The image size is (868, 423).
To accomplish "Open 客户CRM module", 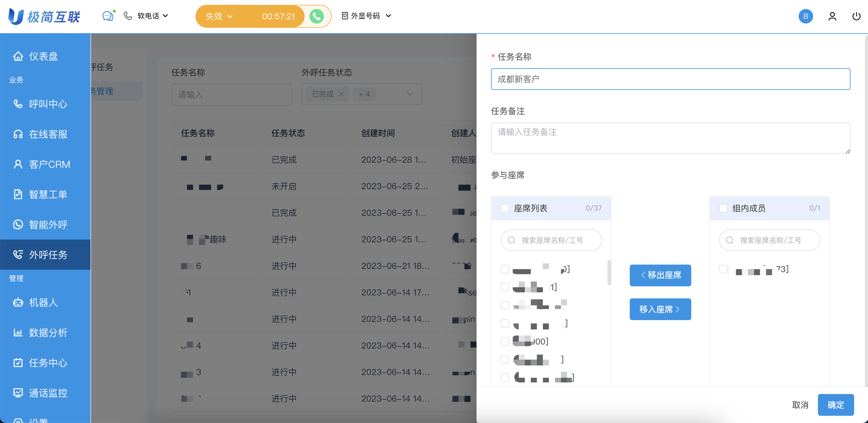I will 46,164.
